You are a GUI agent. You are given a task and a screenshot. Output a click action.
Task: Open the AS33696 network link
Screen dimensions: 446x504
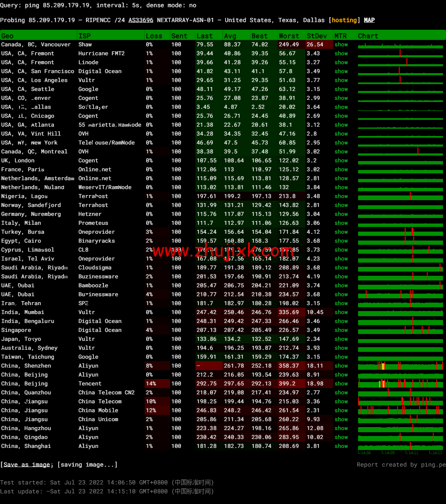141,20
